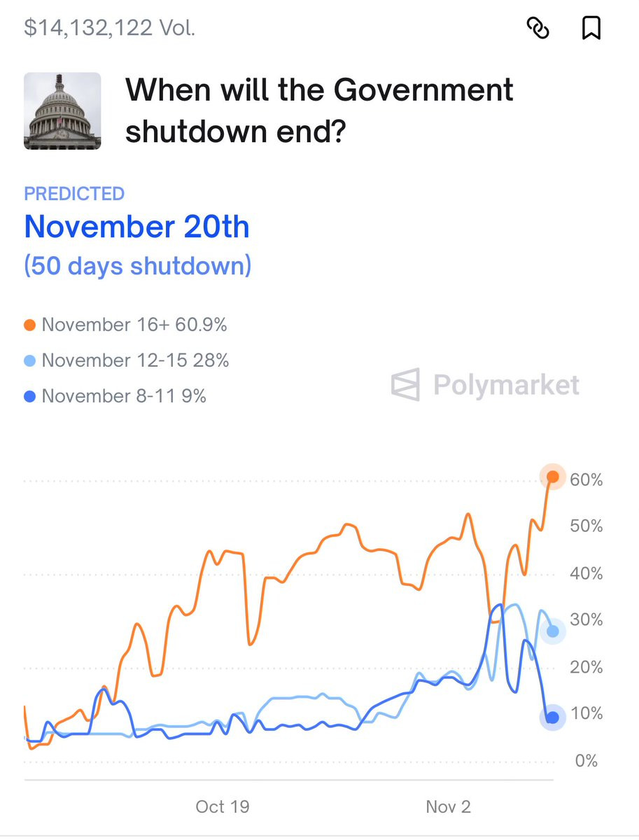The width and height of the screenshot is (639, 840).
Task: Toggle the 'November 12-15 28%' legend entry
Action: tap(127, 360)
